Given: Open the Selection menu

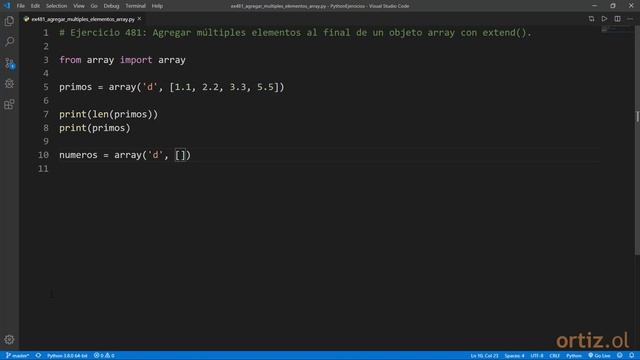Looking at the screenshot, I should tap(56, 6).
